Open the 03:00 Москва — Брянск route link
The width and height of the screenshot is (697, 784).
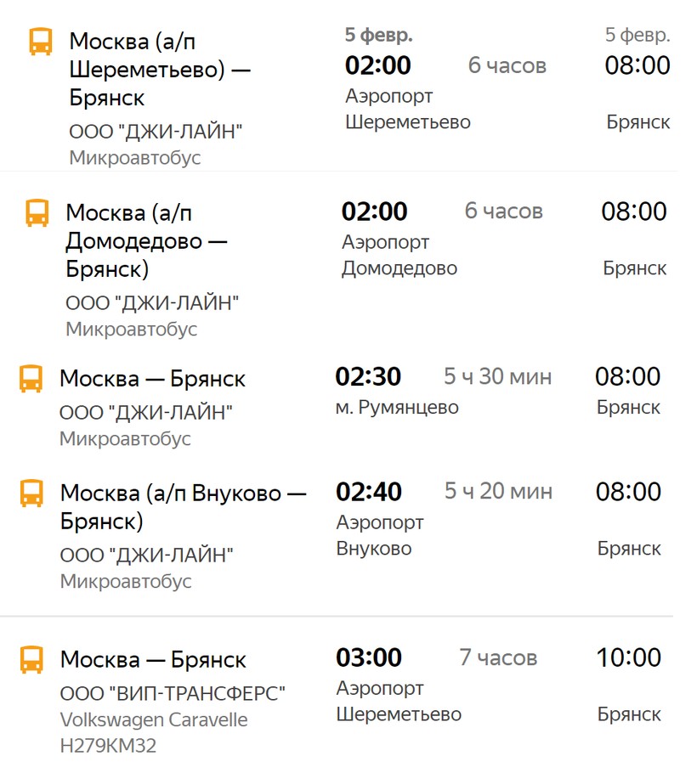pyautogui.click(x=153, y=659)
